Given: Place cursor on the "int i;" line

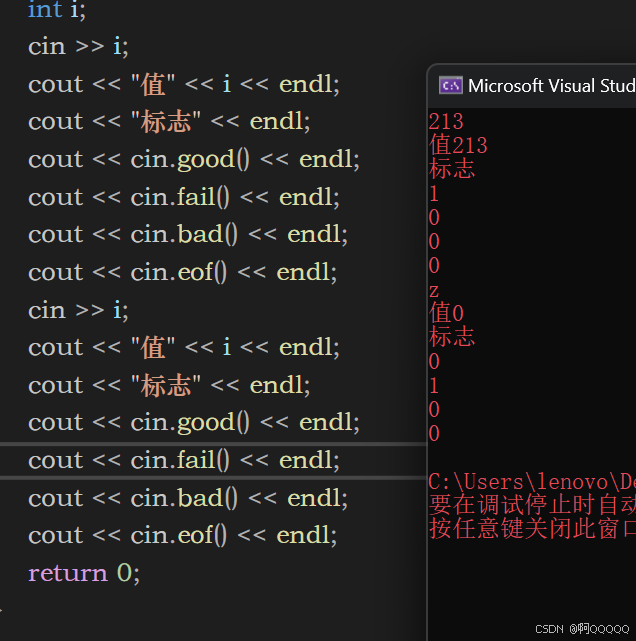Looking at the screenshot, I should [57, 9].
